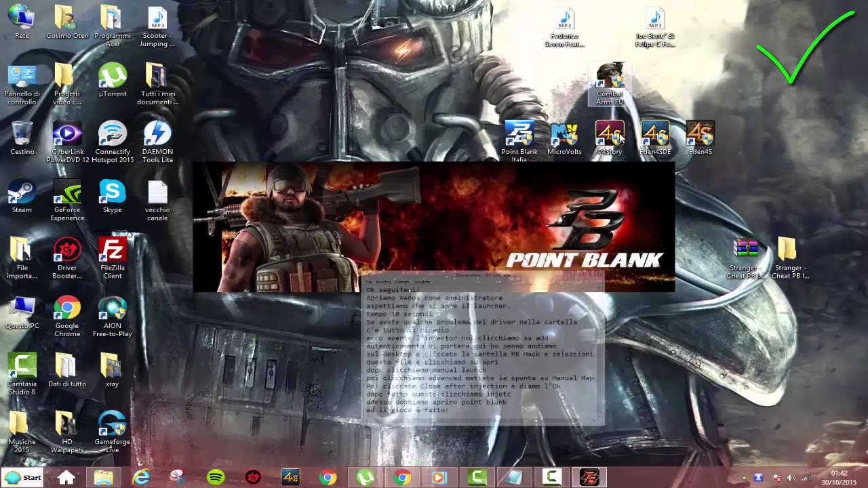Launch Driver Booster desktop icon
Screen dimensions: 868x488
pyautogui.click(x=67, y=258)
